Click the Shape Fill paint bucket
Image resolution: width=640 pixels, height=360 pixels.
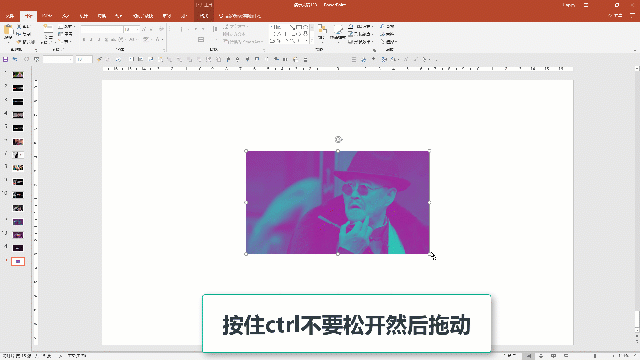[351, 27]
